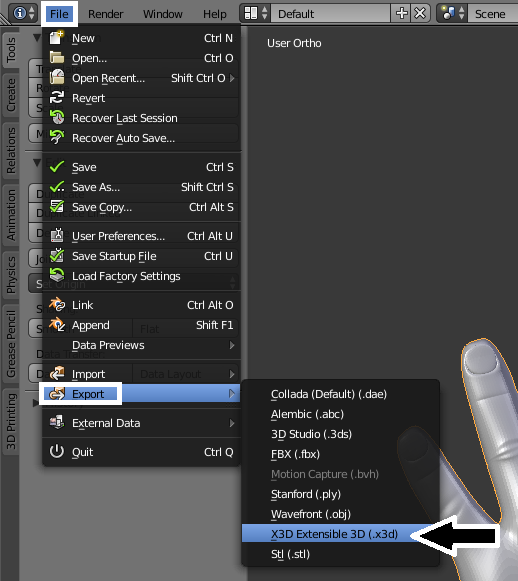This screenshot has width=518, height=581.
Task: Click the User Preferences icon
Action: pyautogui.click(x=57, y=236)
